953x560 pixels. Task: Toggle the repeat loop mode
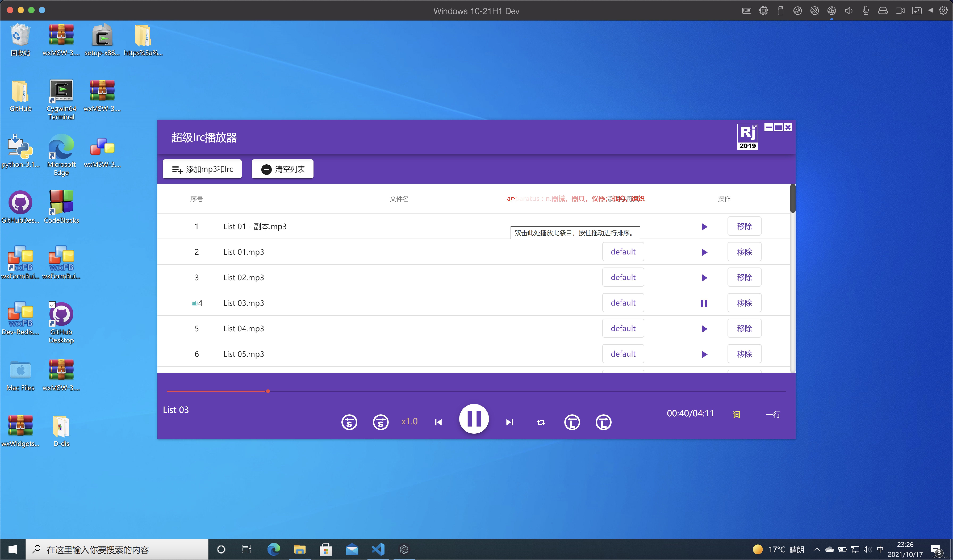(541, 422)
